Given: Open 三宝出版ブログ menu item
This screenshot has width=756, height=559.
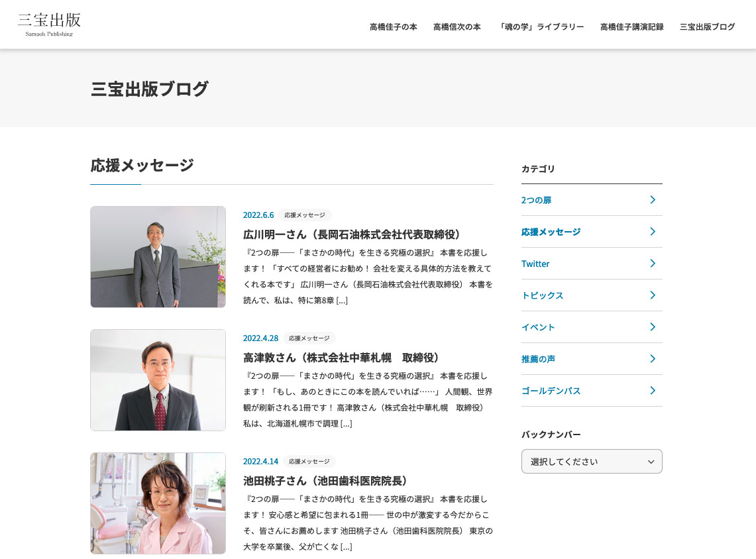Looking at the screenshot, I should (x=708, y=27).
